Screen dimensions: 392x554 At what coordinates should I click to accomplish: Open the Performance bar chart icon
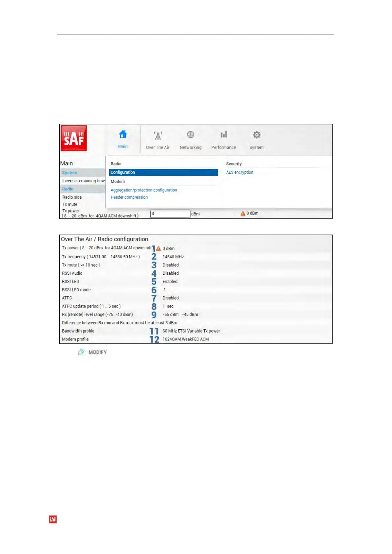[x=224, y=134]
